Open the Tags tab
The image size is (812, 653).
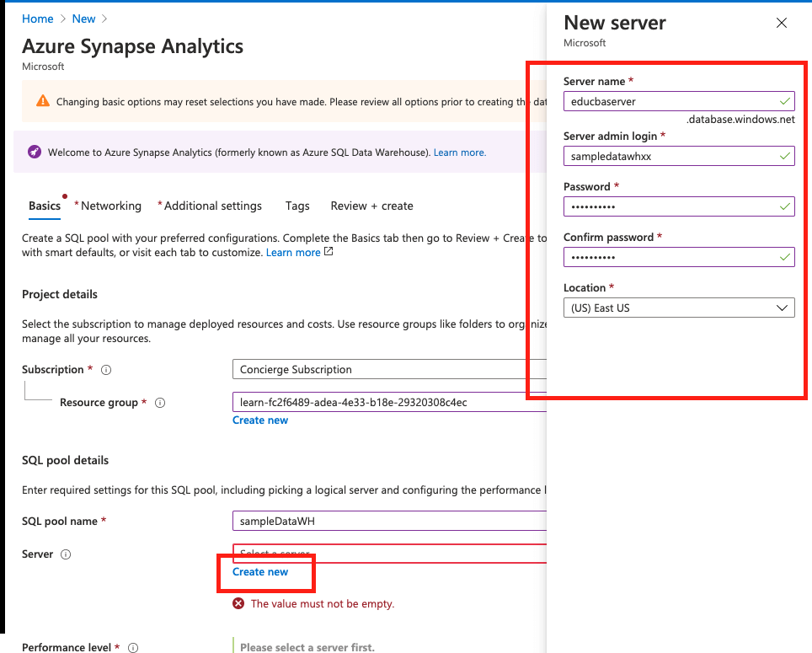pos(297,206)
